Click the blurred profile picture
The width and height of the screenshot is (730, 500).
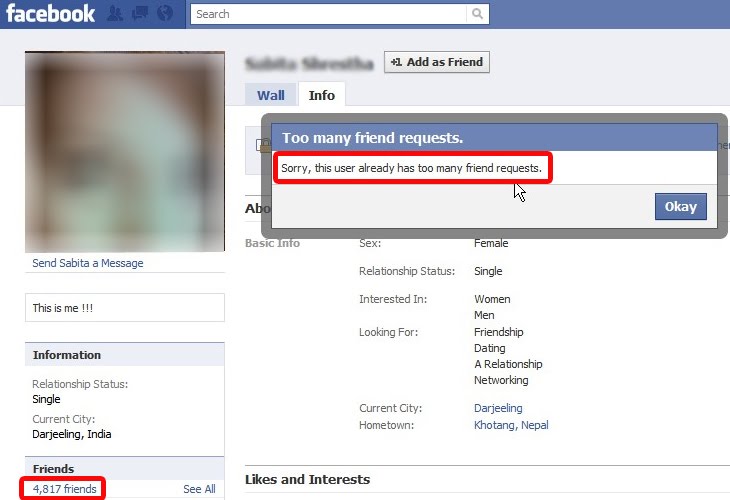[x=125, y=151]
